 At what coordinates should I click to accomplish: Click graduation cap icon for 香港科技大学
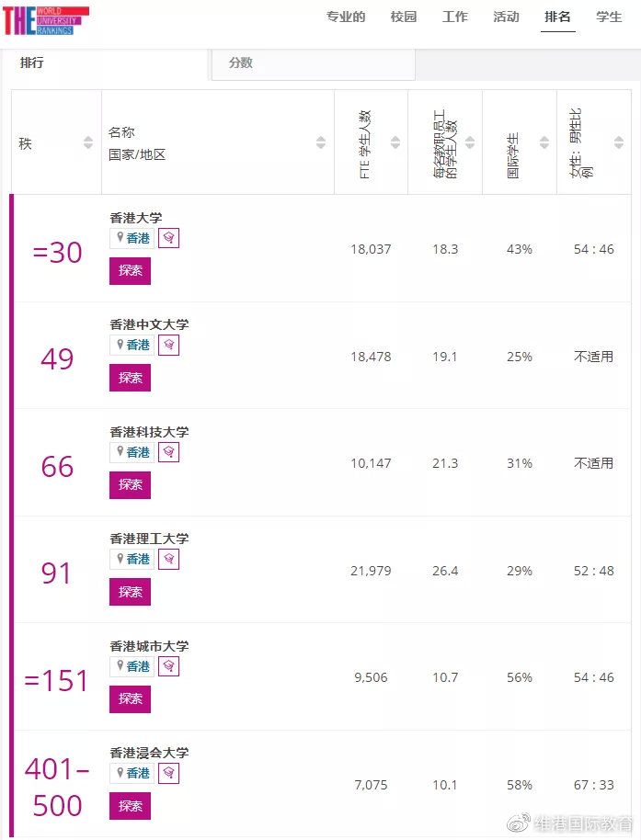tap(169, 452)
